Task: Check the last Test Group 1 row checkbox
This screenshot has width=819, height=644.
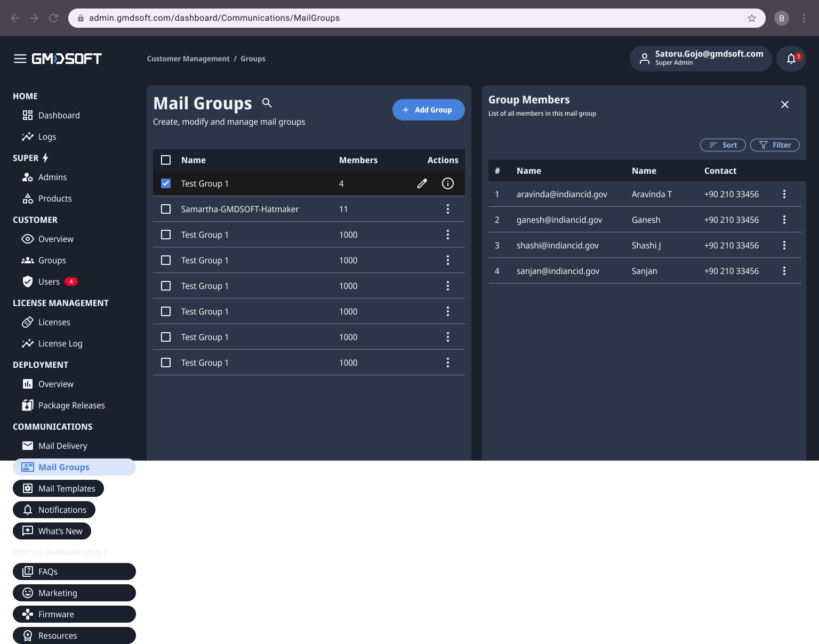Action: (x=166, y=363)
